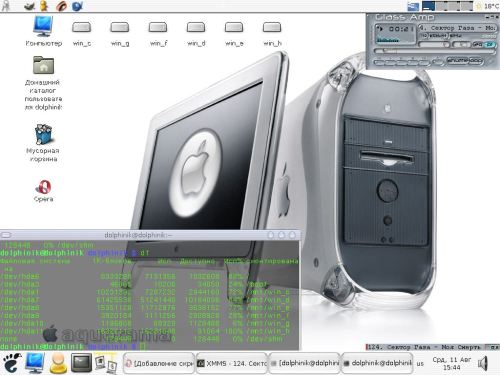
Task: Open the dolphinik home folder icon
Action: click(43, 83)
